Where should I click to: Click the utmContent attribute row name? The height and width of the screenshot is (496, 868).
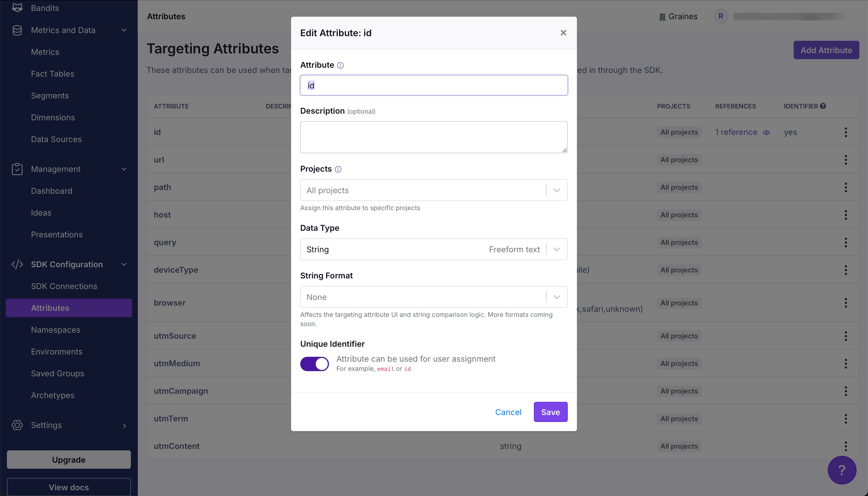pyautogui.click(x=177, y=446)
